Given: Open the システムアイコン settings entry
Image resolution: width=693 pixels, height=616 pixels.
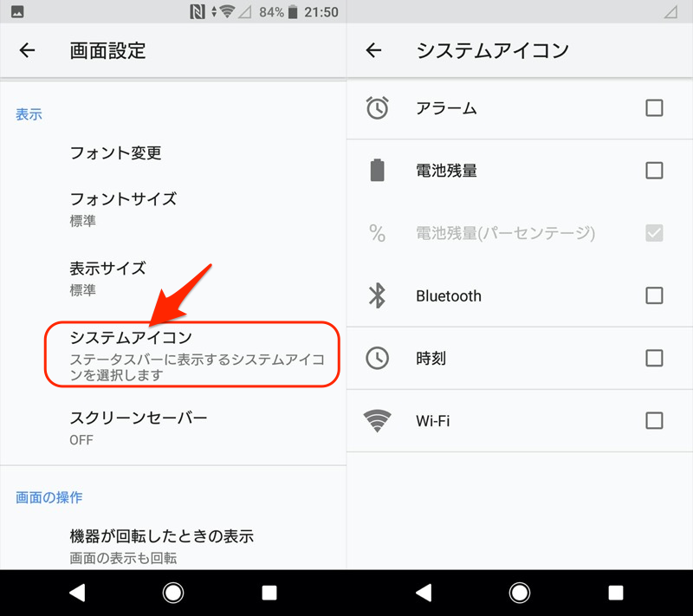Looking at the screenshot, I should 191,354.
